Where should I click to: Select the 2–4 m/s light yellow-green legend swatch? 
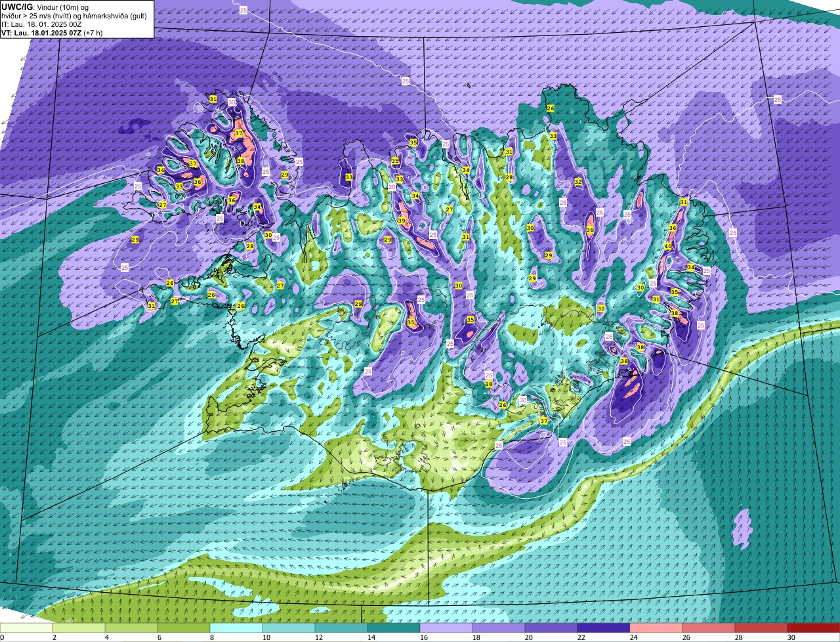79,628
